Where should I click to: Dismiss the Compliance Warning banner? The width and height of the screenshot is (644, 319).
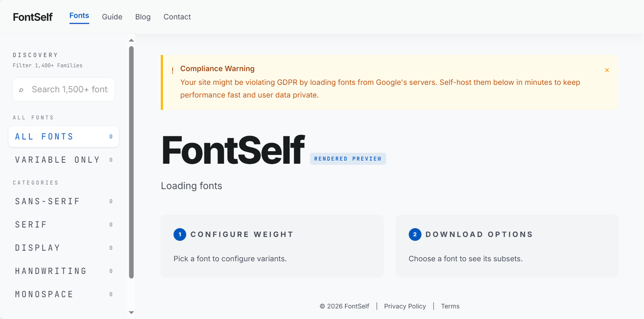click(607, 70)
